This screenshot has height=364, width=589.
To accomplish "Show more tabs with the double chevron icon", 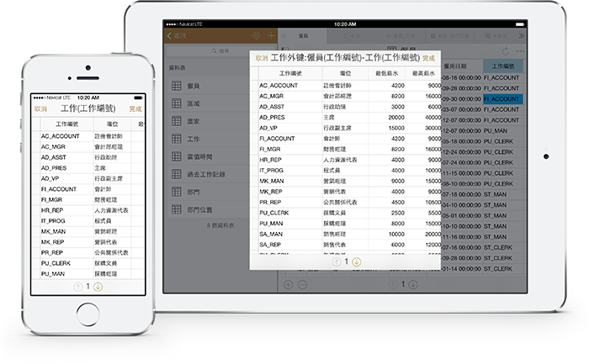I will (521, 36).
